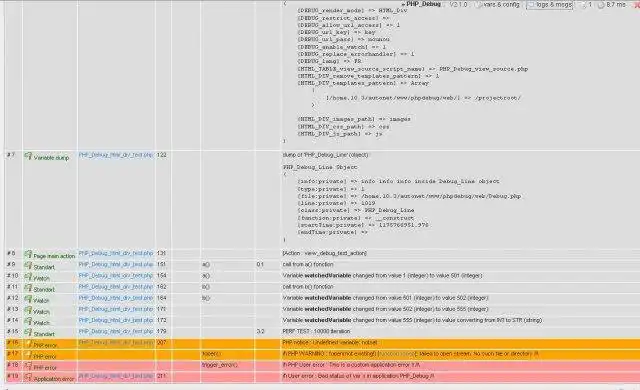640x390 pixels.
Task: Click the PHP error icon in row #18
Action: coord(28,366)
